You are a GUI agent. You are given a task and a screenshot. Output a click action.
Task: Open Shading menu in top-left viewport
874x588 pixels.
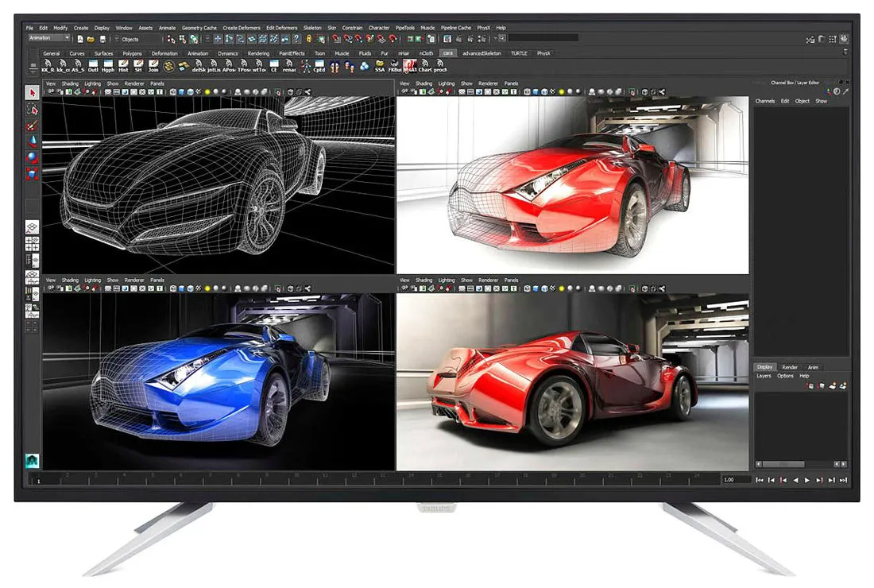tap(70, 83)
